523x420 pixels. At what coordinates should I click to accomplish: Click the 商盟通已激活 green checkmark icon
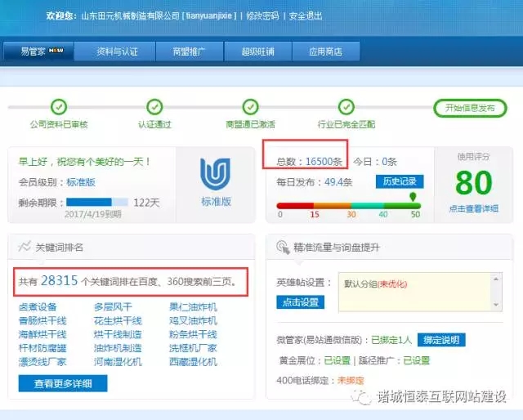point(250,107)
